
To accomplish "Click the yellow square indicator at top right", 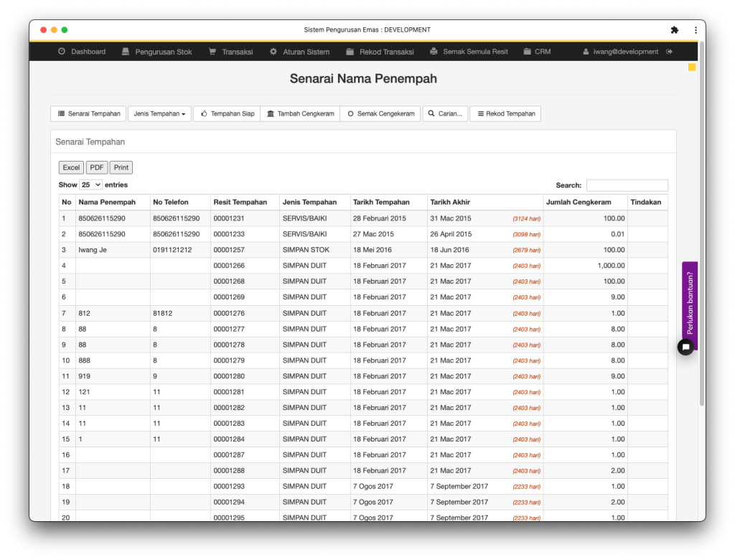I will click(x=692, y=67).
